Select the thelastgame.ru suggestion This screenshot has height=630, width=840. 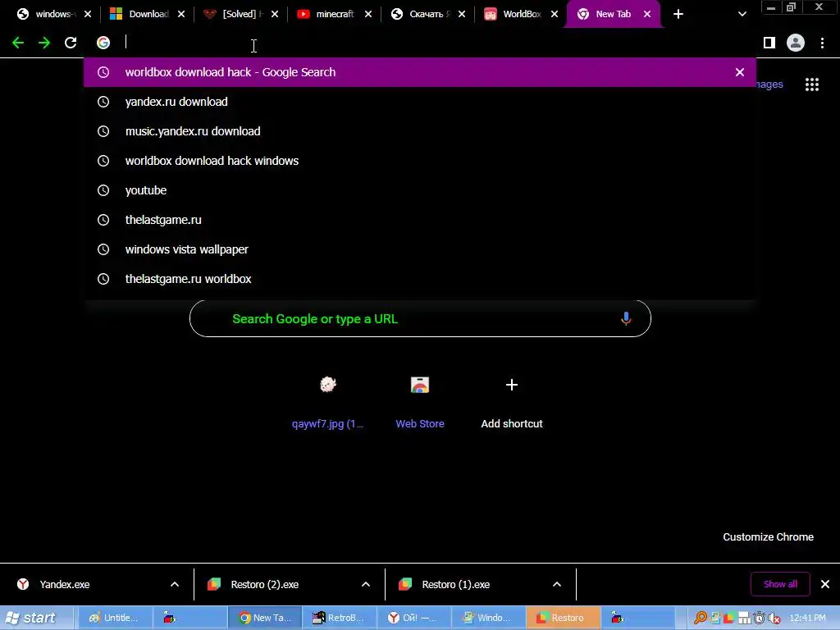tap(419, 220)
